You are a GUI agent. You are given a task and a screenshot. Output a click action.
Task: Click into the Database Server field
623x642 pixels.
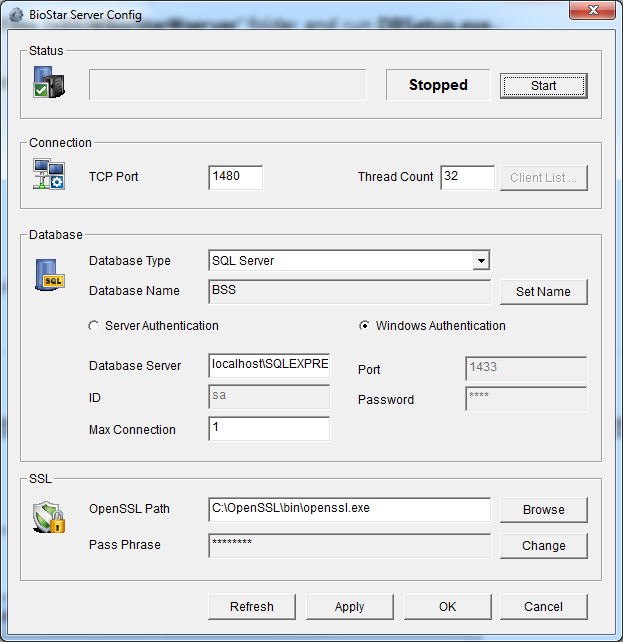269,365
